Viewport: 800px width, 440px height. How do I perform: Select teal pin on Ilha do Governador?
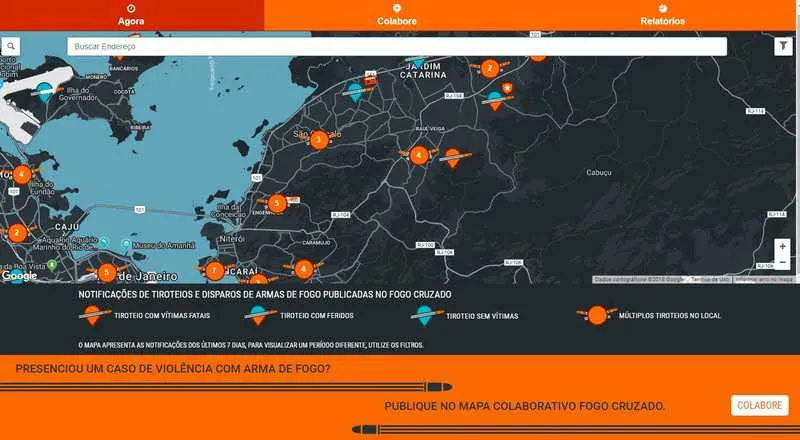point(45,92)
